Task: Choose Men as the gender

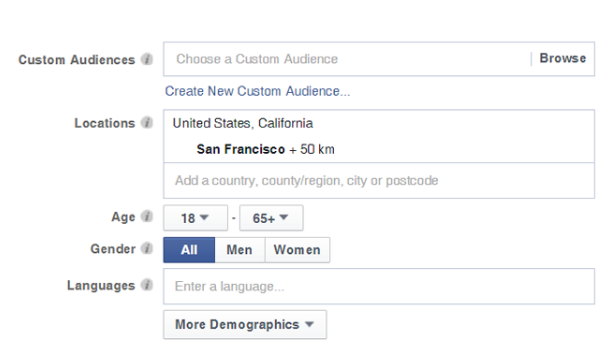Action: pos(240,250)
